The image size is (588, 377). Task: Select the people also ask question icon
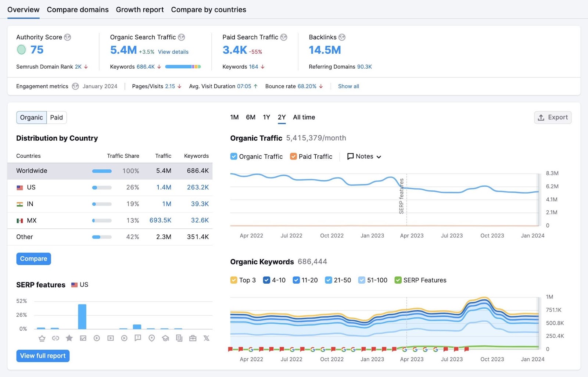coord(138,338)
